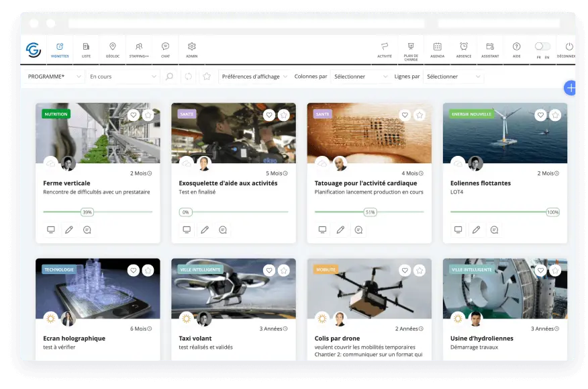This screenshot has height=389, width=588.
Task: Open the Lignes par Sélectionner dropdown
Action: coord(453,77)
